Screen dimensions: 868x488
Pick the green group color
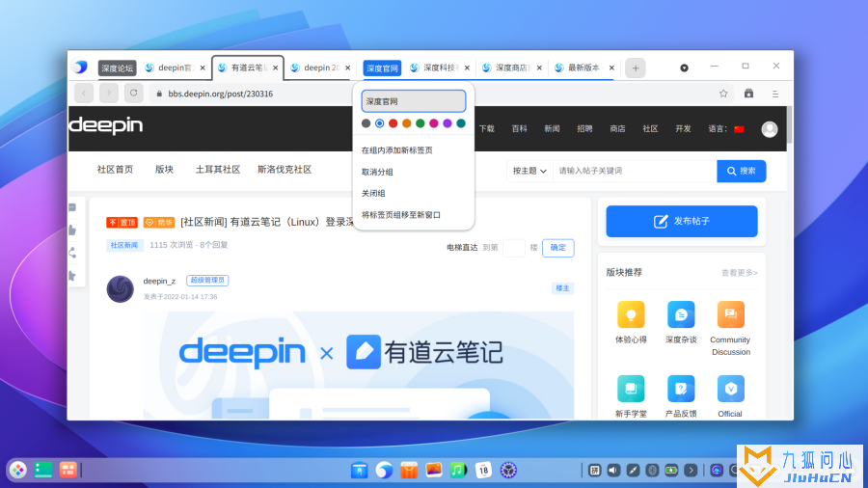pos(420,123)
